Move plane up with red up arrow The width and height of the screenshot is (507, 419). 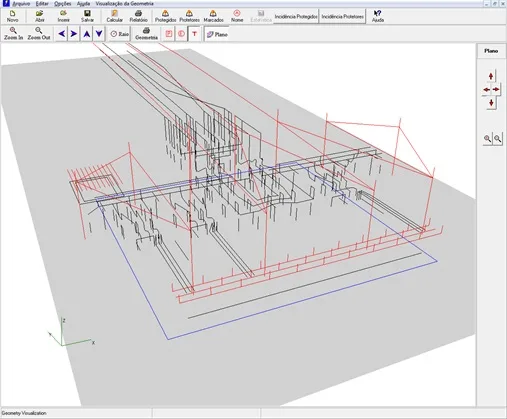pyautogui.click(x=491, y=76)
